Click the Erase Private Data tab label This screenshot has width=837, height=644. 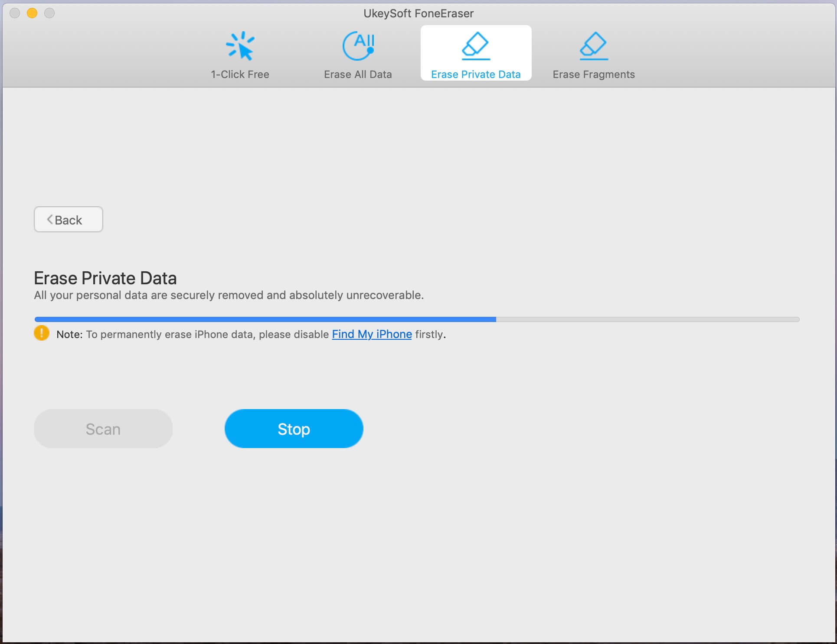(x=476, y=75)
